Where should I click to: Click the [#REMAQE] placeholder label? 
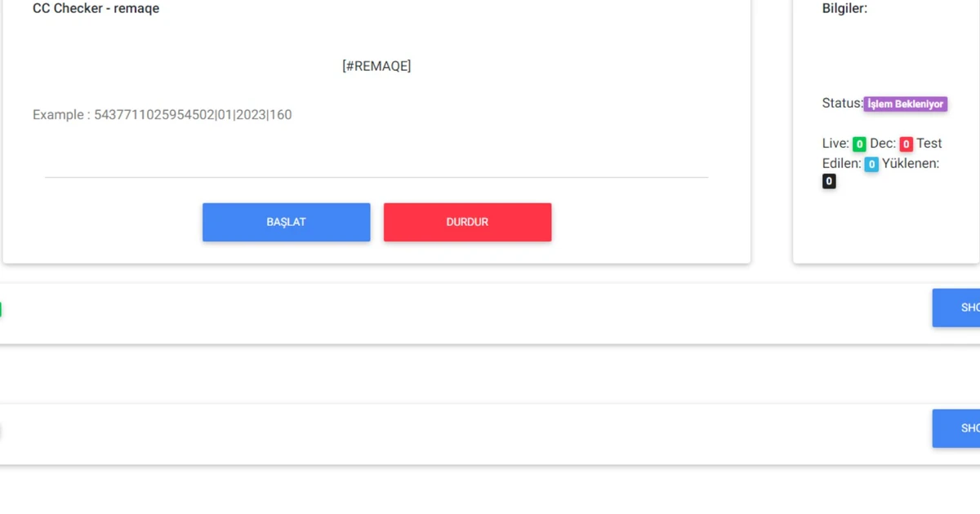(376, 65)
